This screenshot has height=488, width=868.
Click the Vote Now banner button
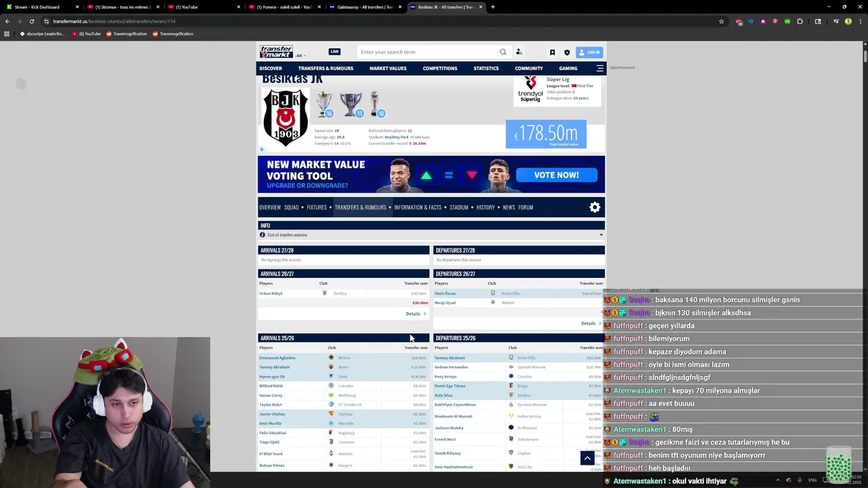click(557, 175)
